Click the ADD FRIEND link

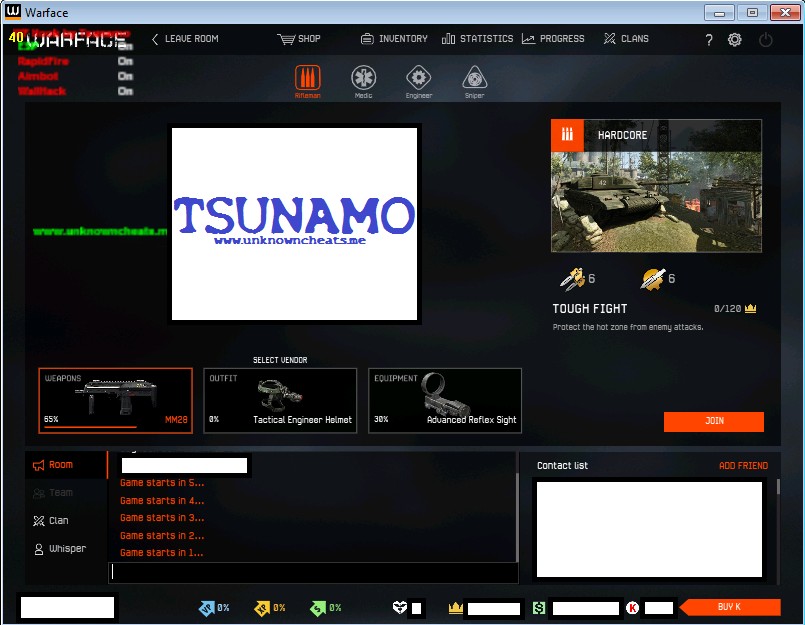pyautogui.click(x=743, y=466)
